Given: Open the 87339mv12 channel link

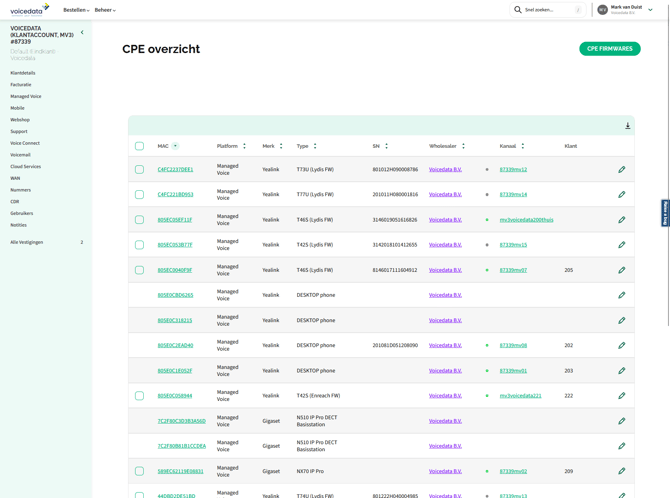Looking at the screenshot, I should (x=513, y=170).
